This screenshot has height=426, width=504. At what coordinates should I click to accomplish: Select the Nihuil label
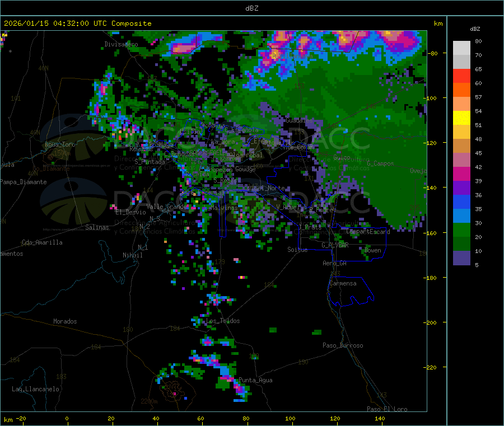[x=132, y=255]
